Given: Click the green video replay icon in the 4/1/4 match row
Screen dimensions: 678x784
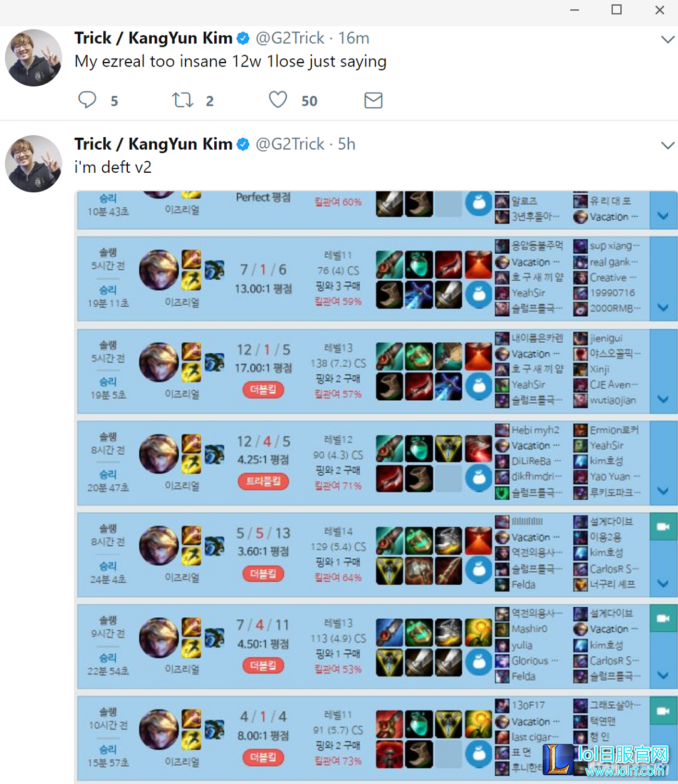Looking at the screenshot, I should point(663,711).
